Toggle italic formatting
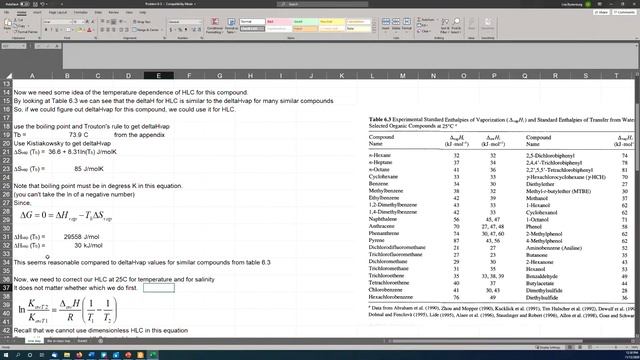The width and height of the screenshot is (640, 360). [51, 30]
